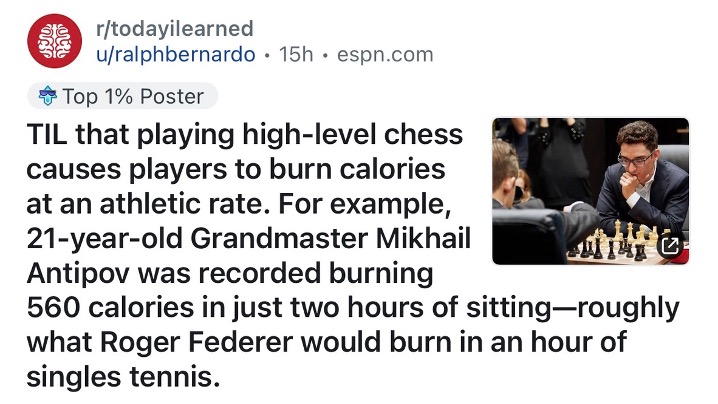This screenshot has width=718, height=404.
Task: Click the Top 1% Poster badge icon
Action: [x=46, y=97]
